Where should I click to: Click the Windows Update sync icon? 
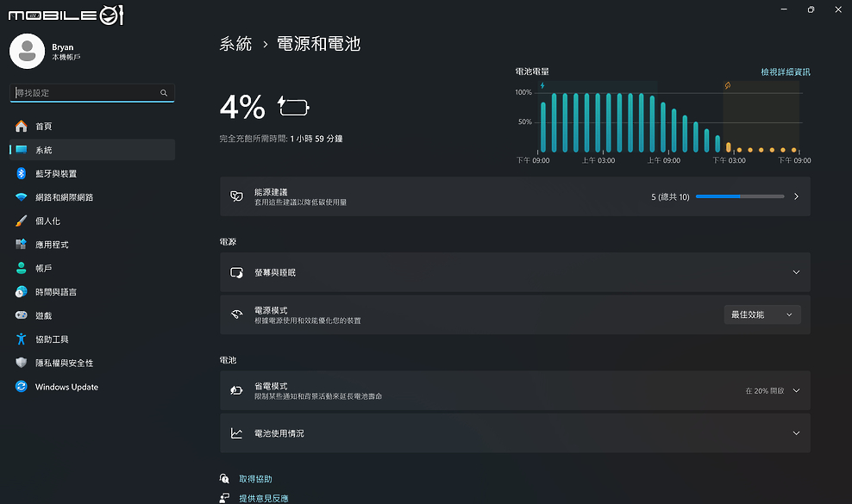(22, 386)
